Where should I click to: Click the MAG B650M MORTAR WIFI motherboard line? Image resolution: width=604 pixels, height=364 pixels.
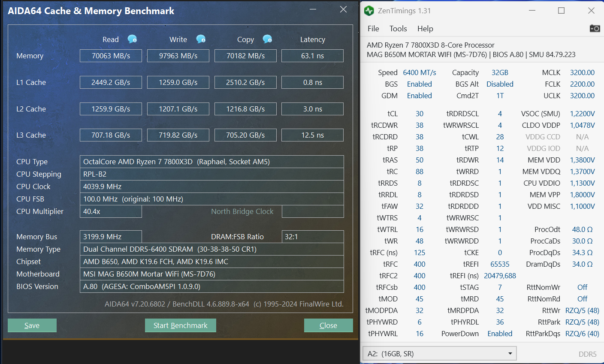click(471, 54)
